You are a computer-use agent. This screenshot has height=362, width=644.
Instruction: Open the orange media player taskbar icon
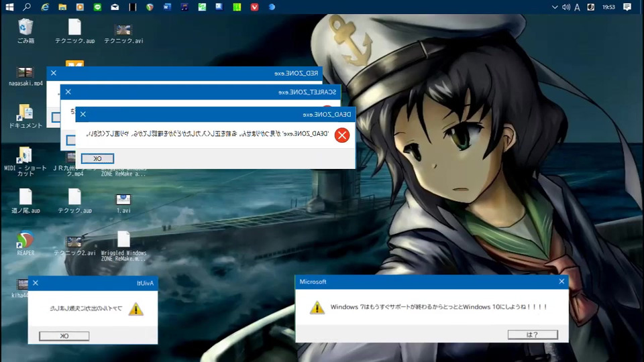point(80,7)
